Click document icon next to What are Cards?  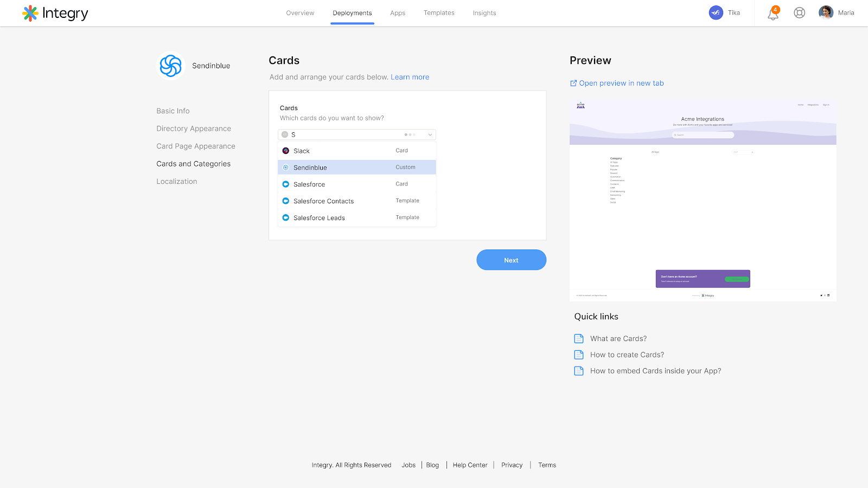tap(579, 338)
